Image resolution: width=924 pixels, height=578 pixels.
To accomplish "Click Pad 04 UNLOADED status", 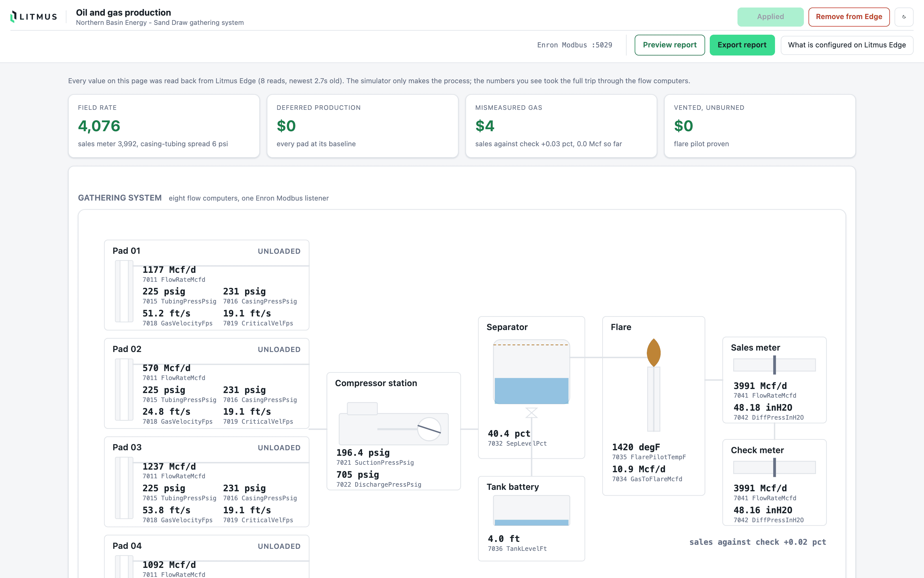I will point(279,546).
